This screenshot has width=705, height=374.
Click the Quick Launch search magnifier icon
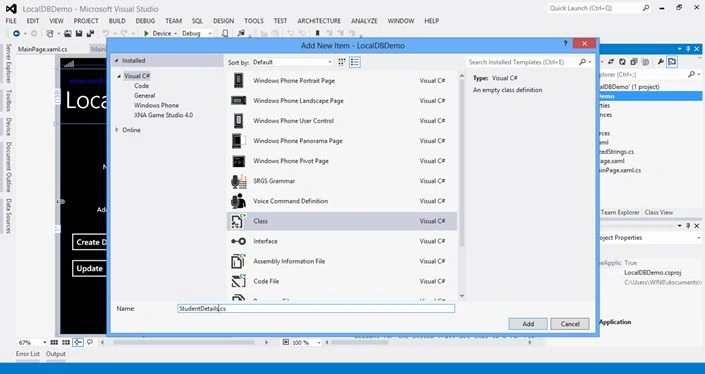(646, 8)
